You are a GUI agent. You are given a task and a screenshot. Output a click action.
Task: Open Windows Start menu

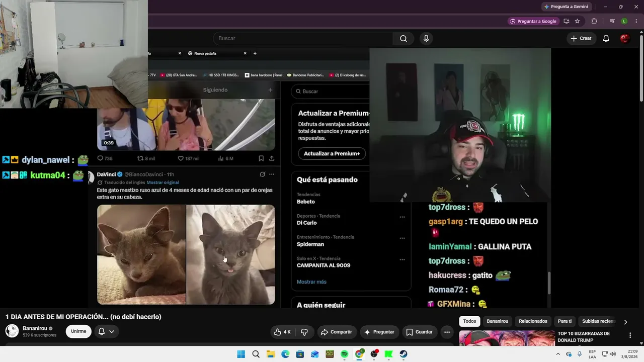click(x=241, y=354)
